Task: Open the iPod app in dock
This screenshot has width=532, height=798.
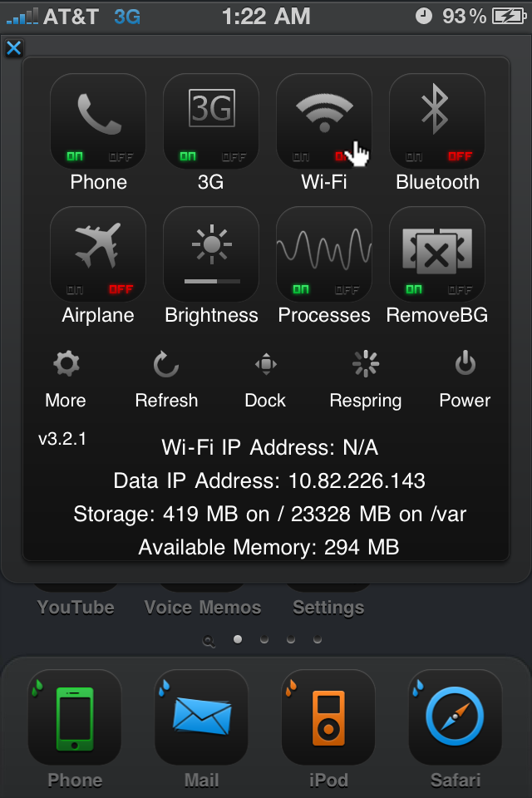Action: click(x=328, y=717)
